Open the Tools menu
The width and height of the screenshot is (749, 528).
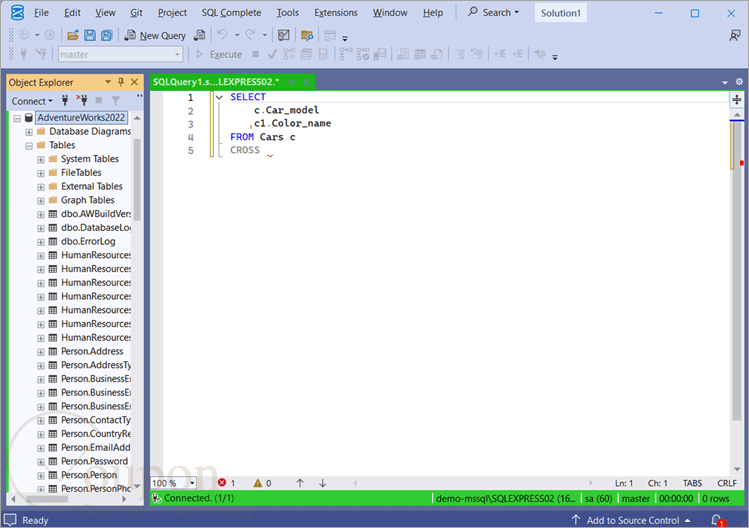pyautogui.click(x=288, y=13)
